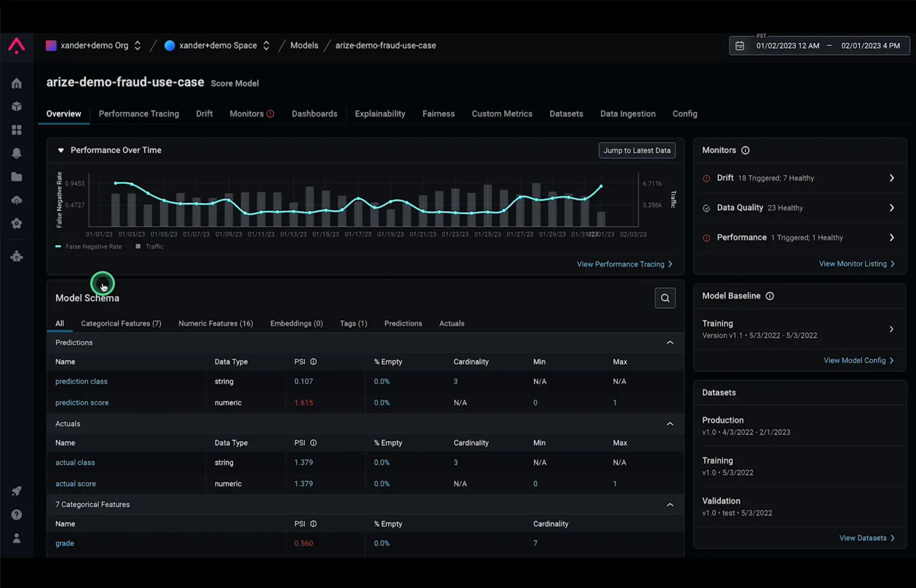Open the folder icon in sidebar
Image resolution: width=916 pixels, height=588 pixels.
coord(17,177)
